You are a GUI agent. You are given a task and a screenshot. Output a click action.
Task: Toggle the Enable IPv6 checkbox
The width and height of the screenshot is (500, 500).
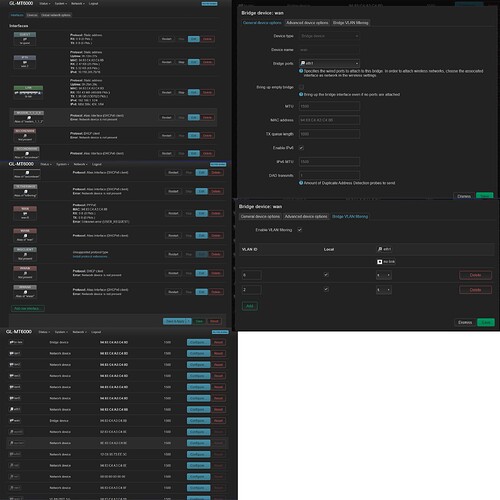point(301,148)
